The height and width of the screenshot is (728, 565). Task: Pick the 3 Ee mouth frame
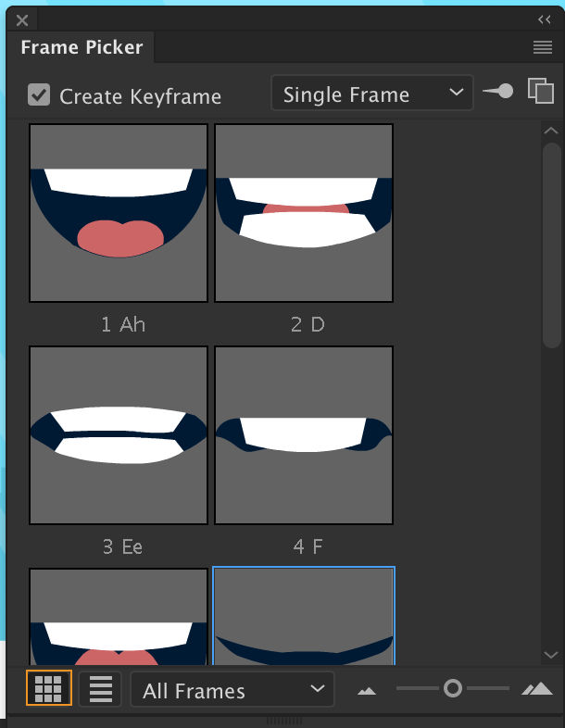(x=119, y=435)
